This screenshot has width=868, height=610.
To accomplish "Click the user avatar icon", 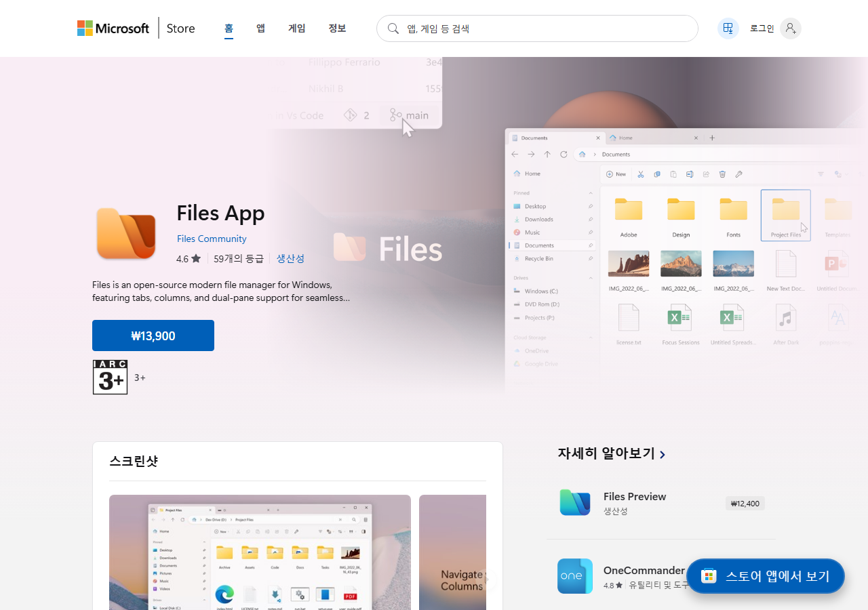I will tap(791, 28).
